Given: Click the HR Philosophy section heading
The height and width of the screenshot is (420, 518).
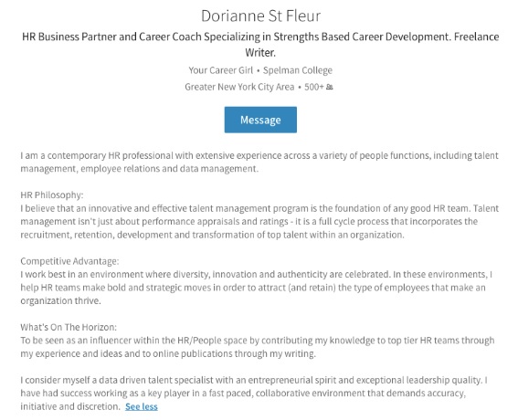Looking at the screenshot, I should coord(52,194).
